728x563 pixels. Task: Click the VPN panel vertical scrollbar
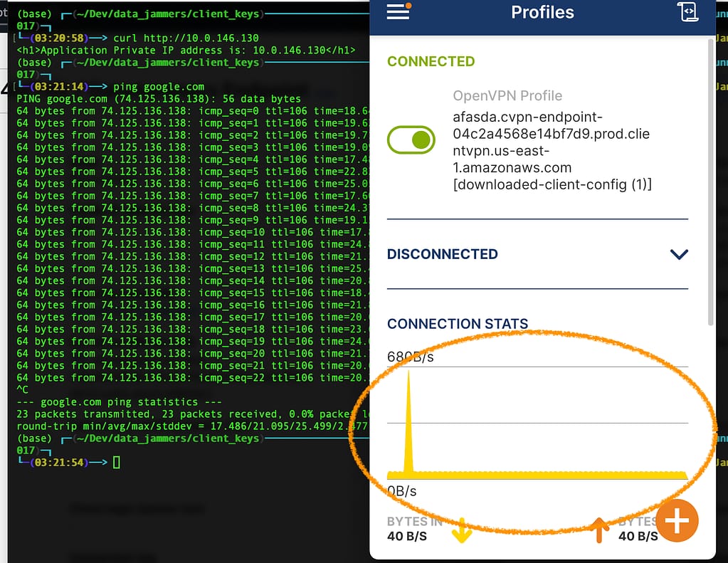[x=712, y=178]
